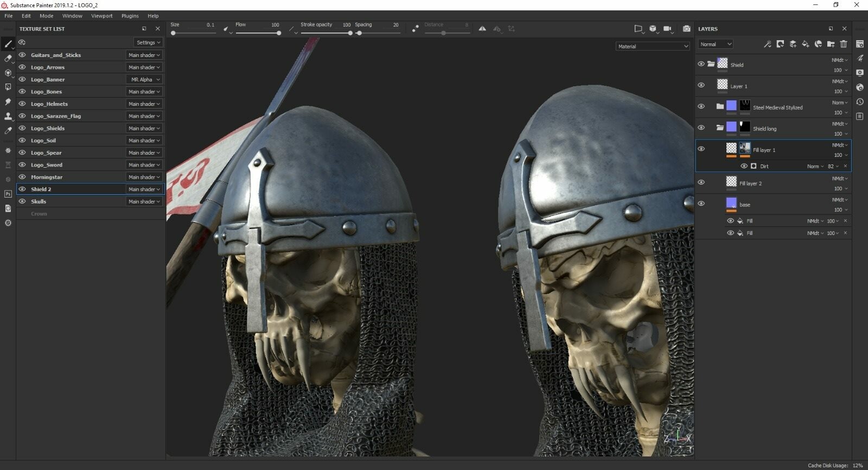Hide the Skulls texture set
This screenshot has width=868, height=470.
22,201
